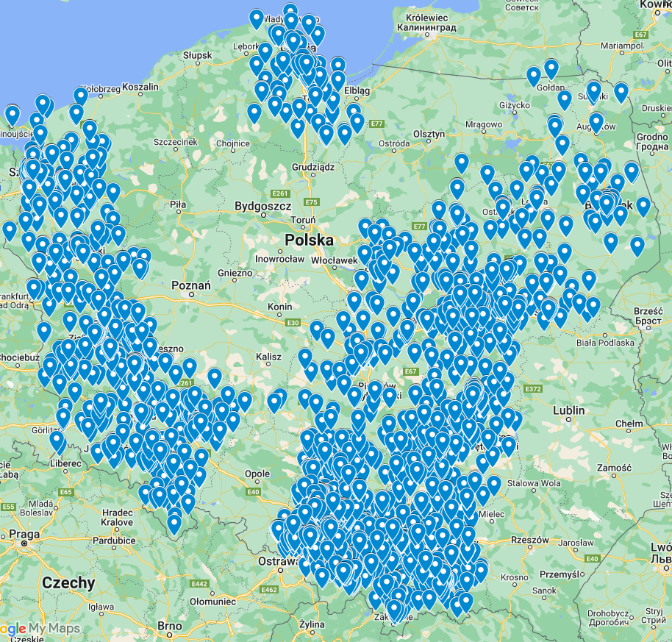Select the northeasternmost pin east of Suwałki
The height and width of the screenshot is (642, 672).
[621, 92]
